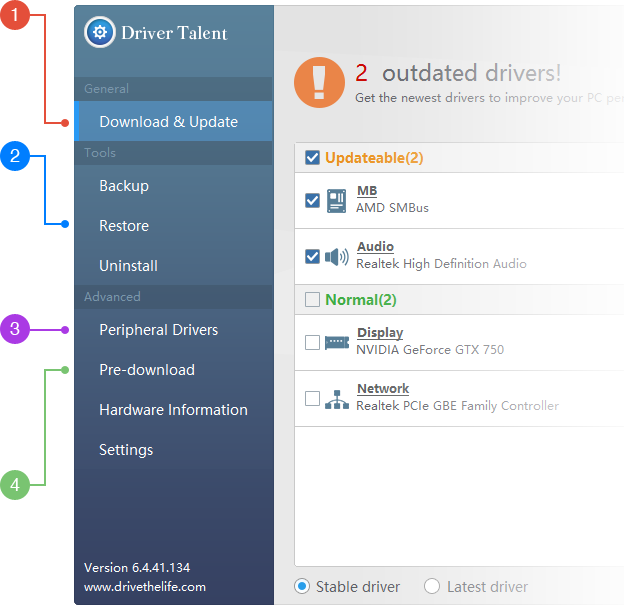Open the Backup tool
The width and height of the screenshot is (624, 605).
pos(174,186)
